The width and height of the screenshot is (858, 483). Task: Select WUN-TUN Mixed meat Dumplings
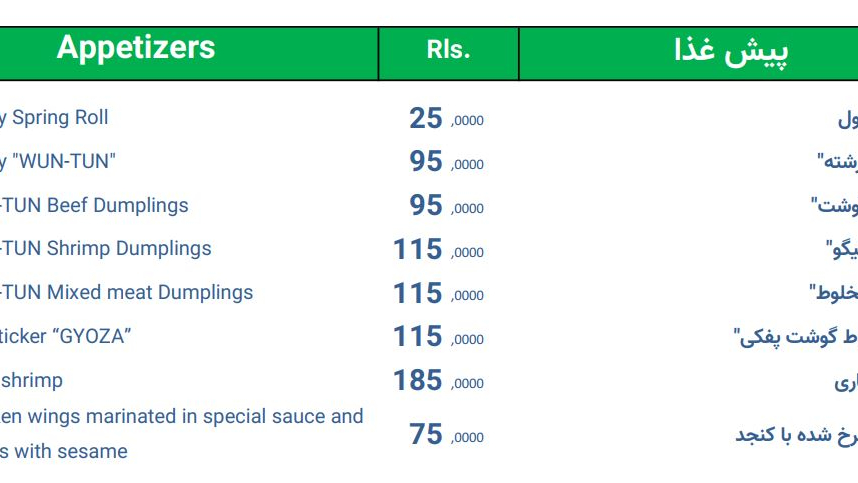pyautogui.click(x=126, y=292)
